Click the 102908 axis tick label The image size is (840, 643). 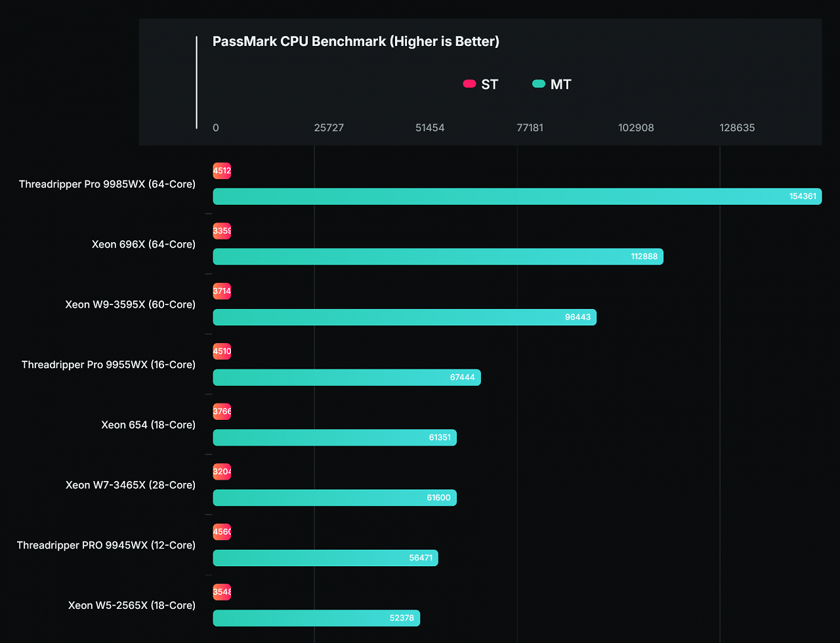click(x=636, y=127)
